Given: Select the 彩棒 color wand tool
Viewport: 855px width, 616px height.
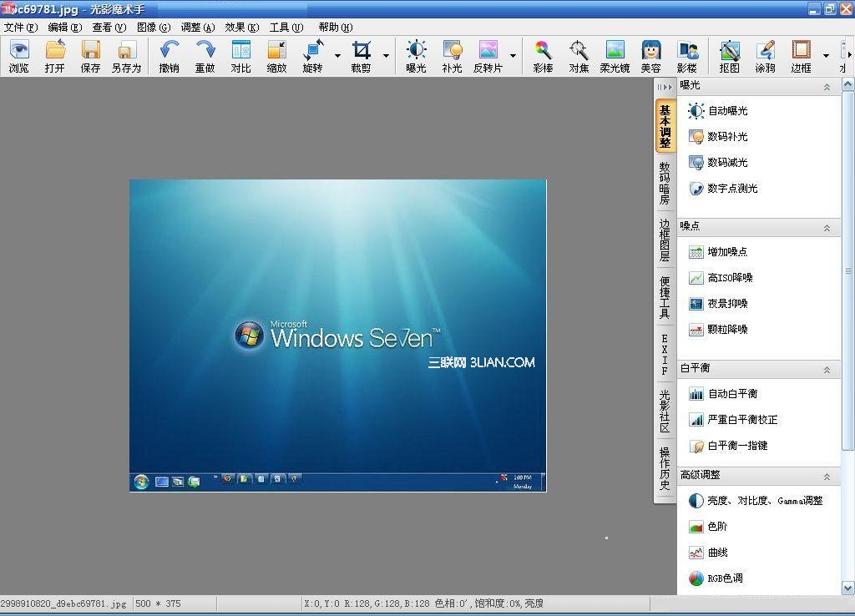Looking at the screenshot, I should pos(543,56).
